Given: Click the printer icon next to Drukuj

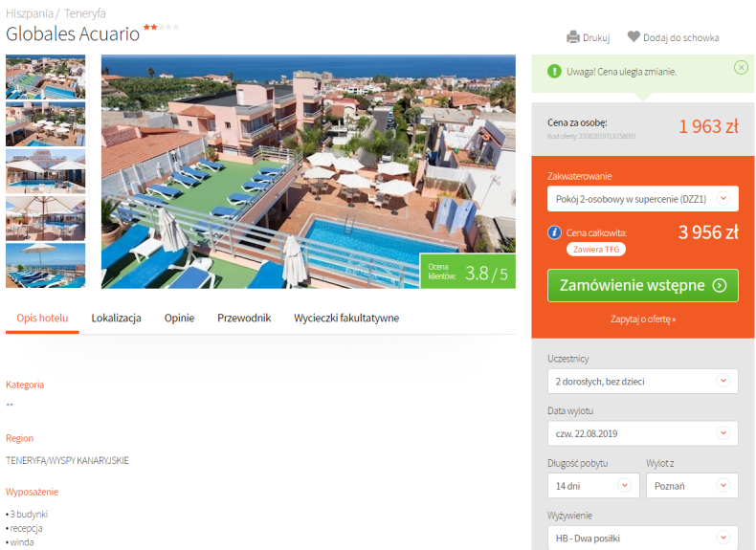Looking at the screenshot, I should [x=573, y=37].
